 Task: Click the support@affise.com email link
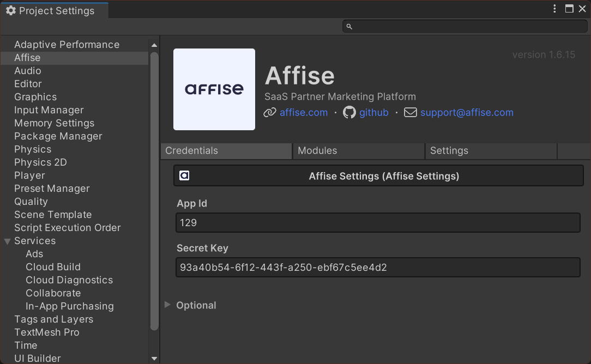click(467, 112)
